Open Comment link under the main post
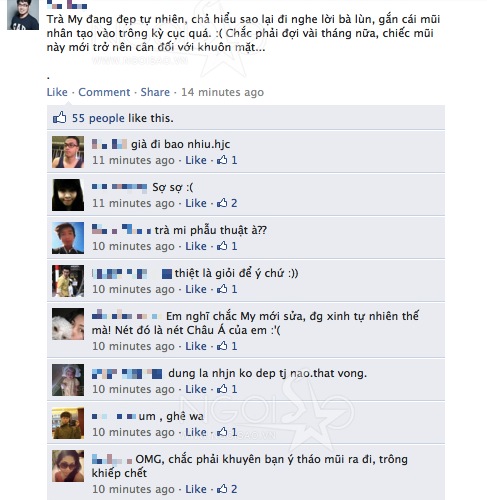The image size is (487, 500). [x=104, y=92]
